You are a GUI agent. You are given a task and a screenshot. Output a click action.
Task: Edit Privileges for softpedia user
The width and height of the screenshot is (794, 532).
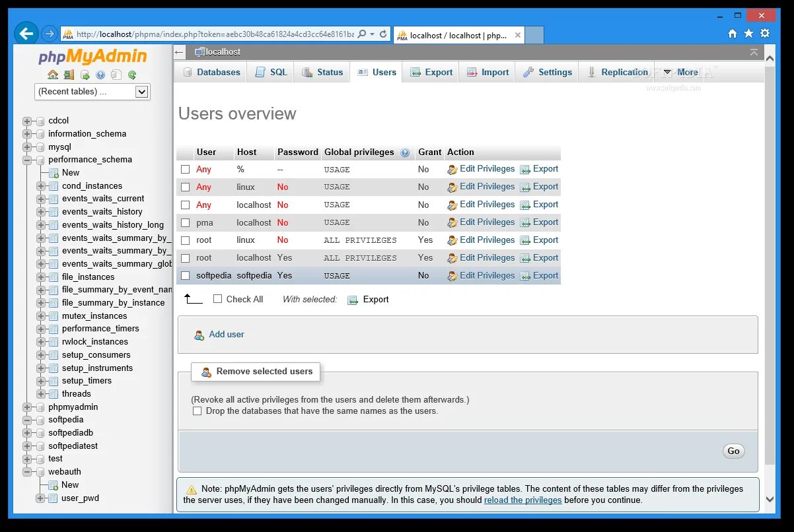481,276
